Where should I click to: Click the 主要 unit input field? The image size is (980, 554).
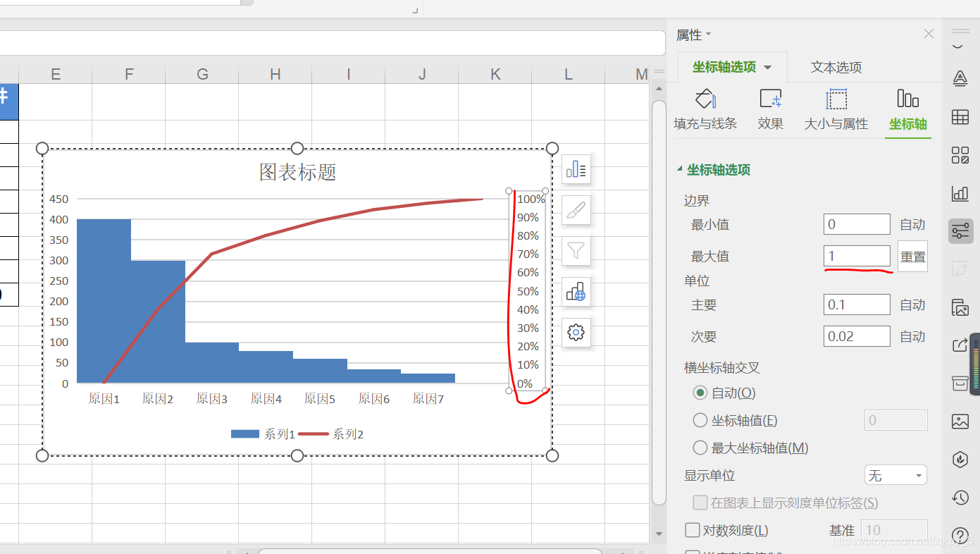[857, 304]
